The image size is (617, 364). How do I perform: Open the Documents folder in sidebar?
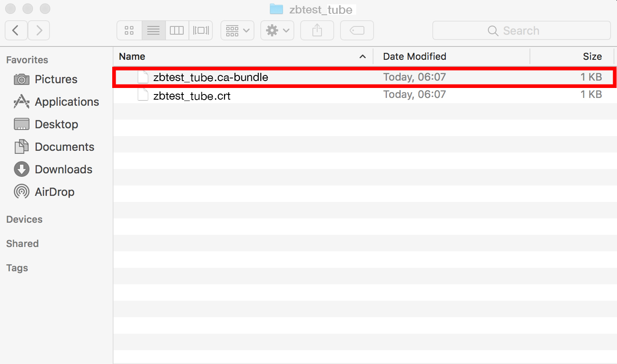click(64, 147)
